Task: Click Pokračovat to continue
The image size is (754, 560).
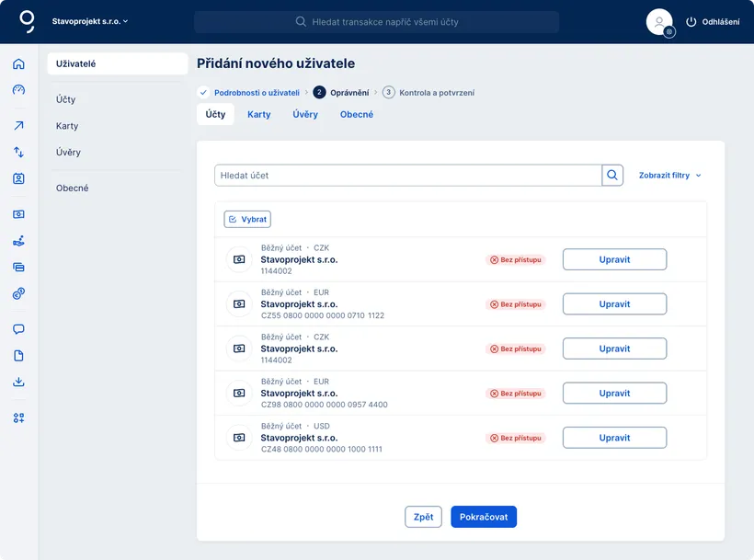Action: coord(484,517)
